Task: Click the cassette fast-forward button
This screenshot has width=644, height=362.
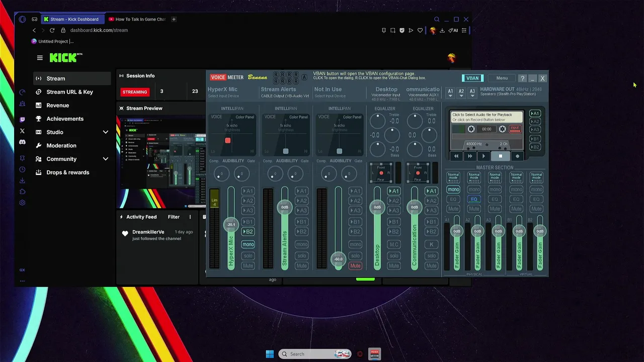Action: click(470, 156)
